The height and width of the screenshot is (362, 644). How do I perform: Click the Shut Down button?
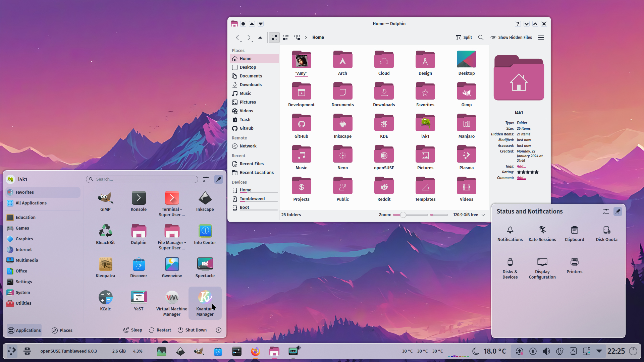tap(192, 330)
